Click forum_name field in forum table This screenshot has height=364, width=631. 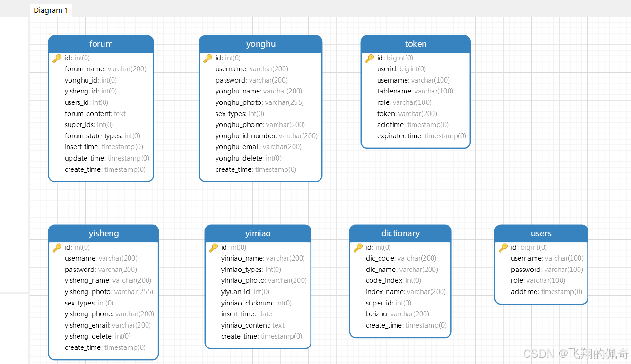[105, 69]
